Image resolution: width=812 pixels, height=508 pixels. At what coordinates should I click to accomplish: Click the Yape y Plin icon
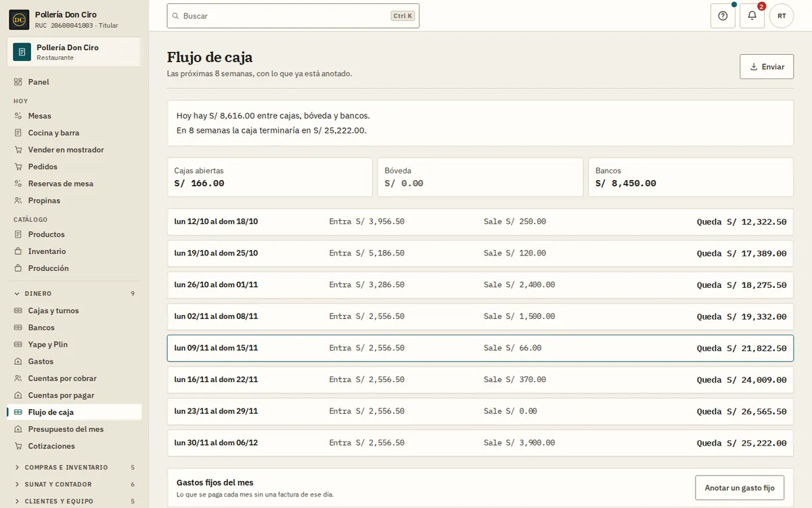(x=18, y=345)
